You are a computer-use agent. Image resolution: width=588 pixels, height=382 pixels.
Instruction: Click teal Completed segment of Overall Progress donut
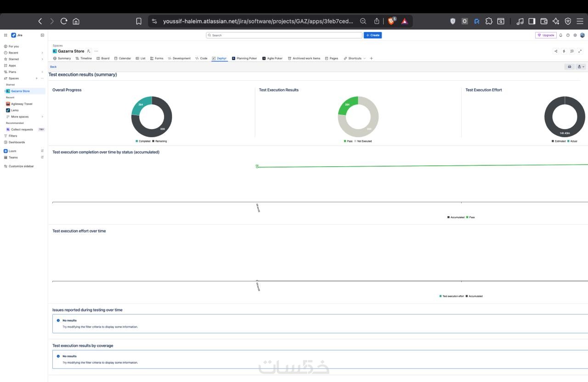[142, 105]
